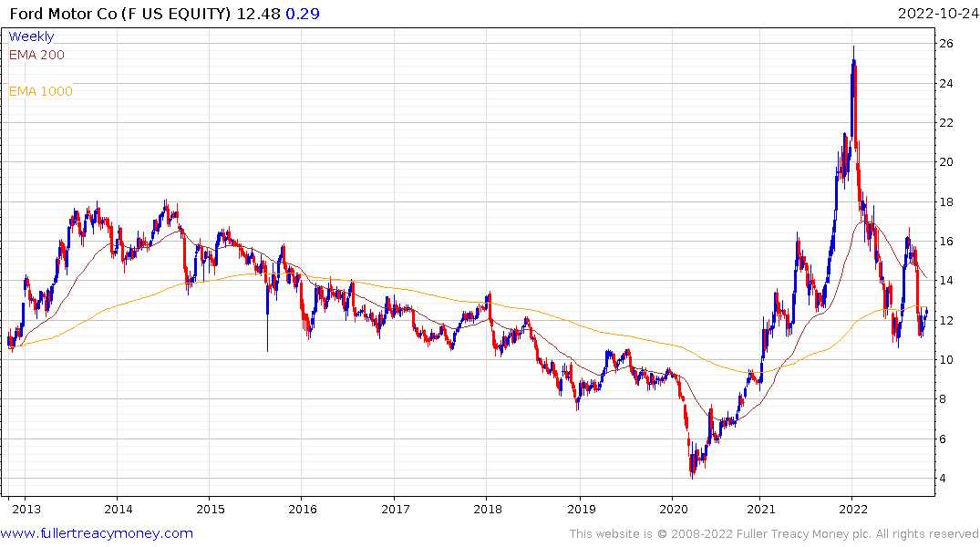Click the www.fullertreacymoney.com link

97,533
